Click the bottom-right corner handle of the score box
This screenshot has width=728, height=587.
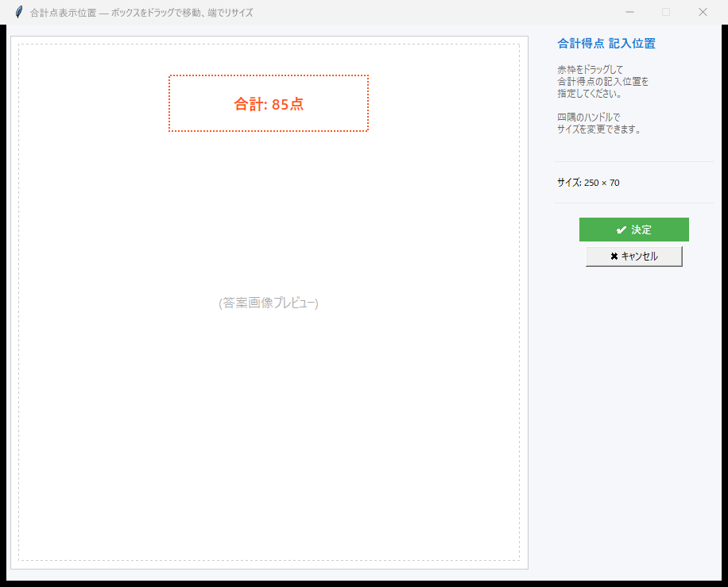coord(367,130)
